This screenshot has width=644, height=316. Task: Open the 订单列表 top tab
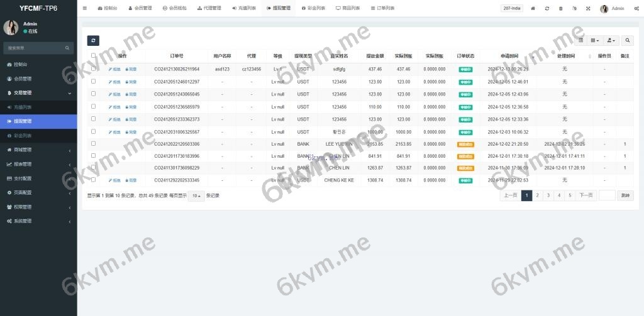tap(382, 8)
